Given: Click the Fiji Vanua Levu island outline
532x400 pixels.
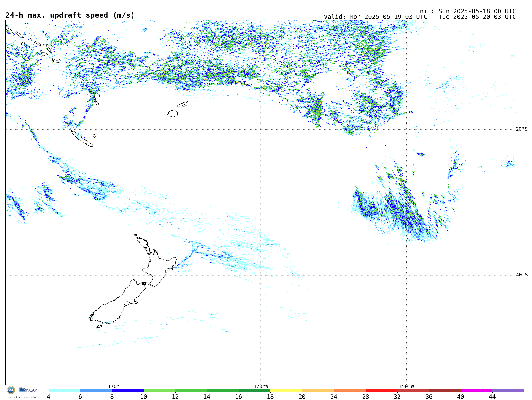Looking at the screenshot, I should (x=183, y=104).
